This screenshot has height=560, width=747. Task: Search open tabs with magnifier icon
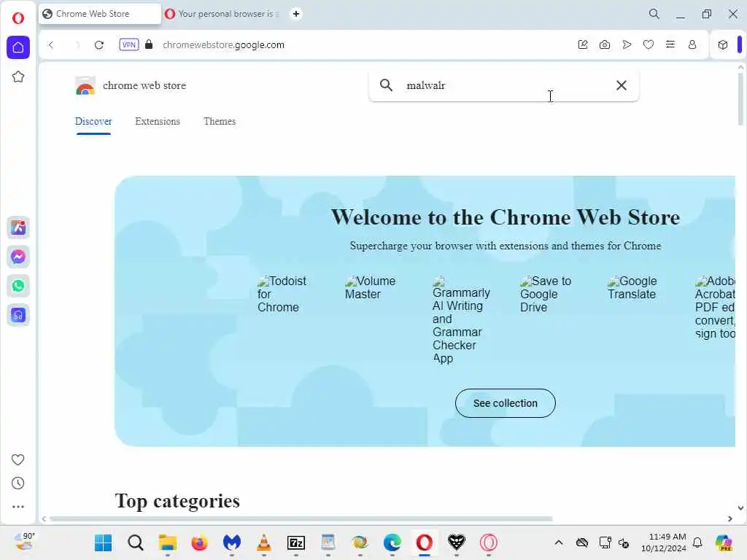point(654,14)
